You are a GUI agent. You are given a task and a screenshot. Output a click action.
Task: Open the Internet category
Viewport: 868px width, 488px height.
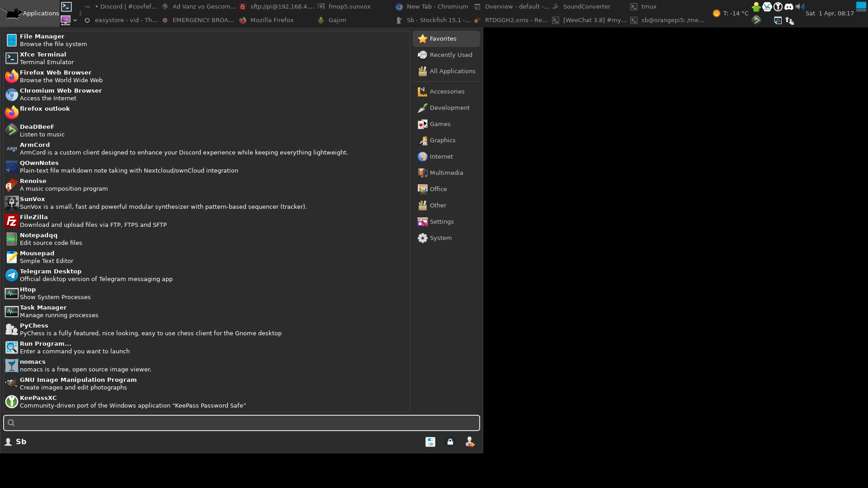pos(446,157)
